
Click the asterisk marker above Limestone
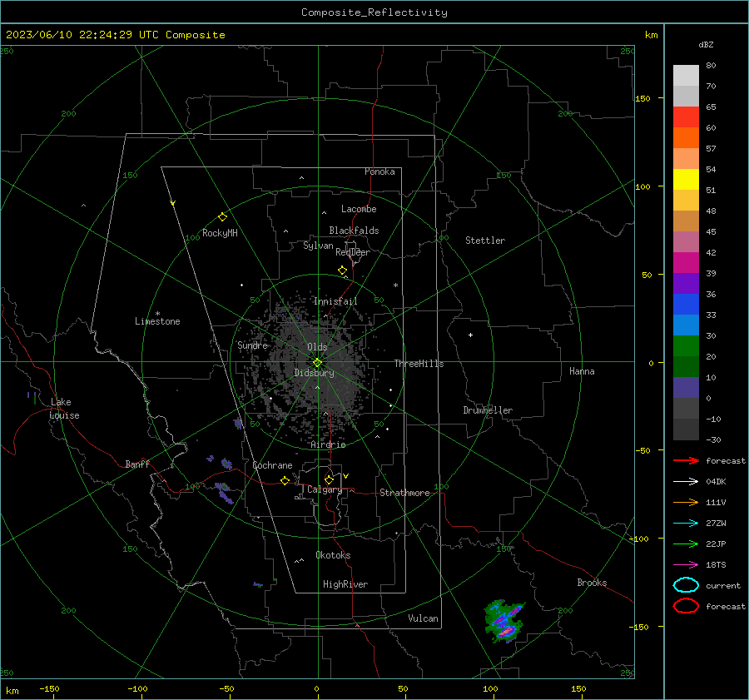(x=157, y=314)
